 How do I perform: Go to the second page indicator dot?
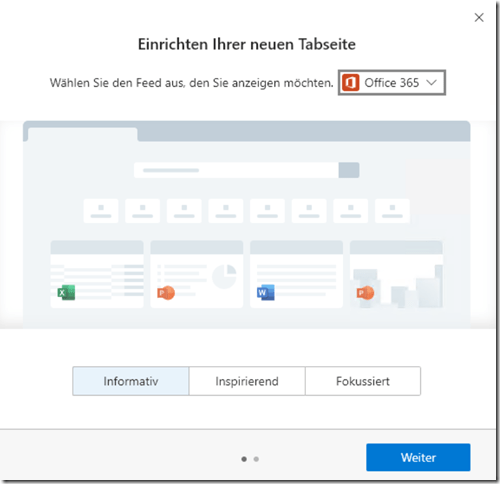click(256, 459)
